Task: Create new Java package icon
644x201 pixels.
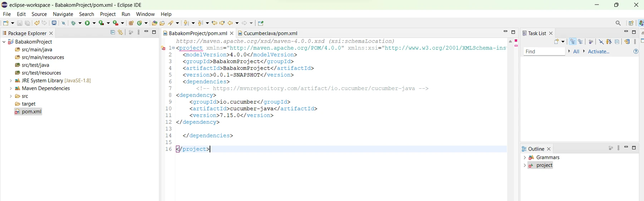Action: [131, 23]
